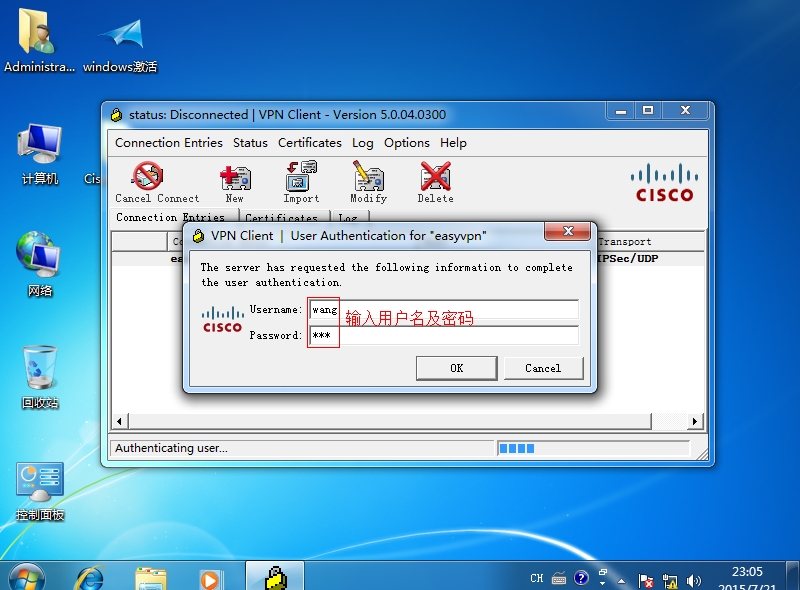Select the 回收站 recycle bin icon
This screenshot has height=590, width=800.
[40, 378]
